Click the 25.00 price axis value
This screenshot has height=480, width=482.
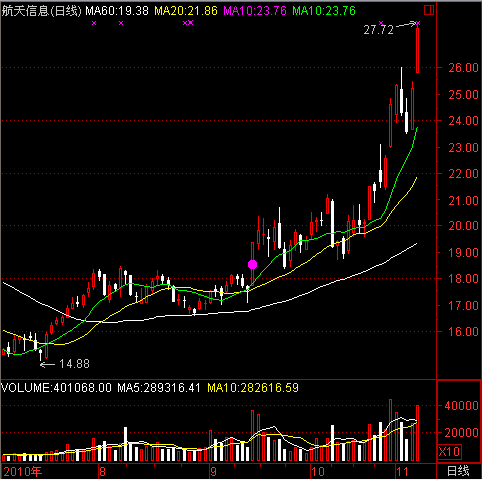464,95
